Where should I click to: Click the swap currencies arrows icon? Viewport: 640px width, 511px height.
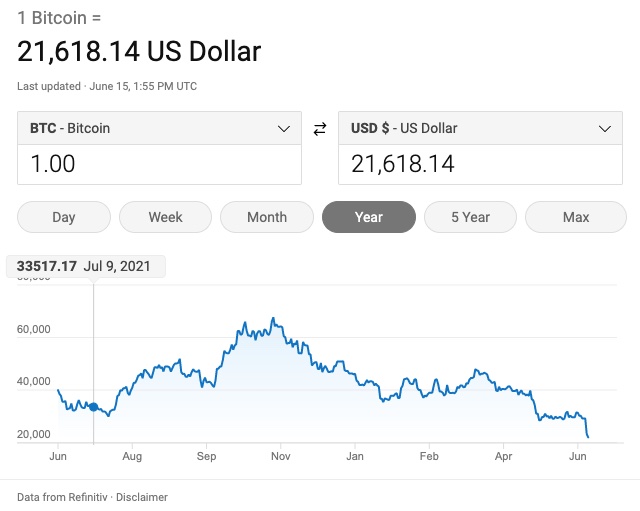click(320, 129)
